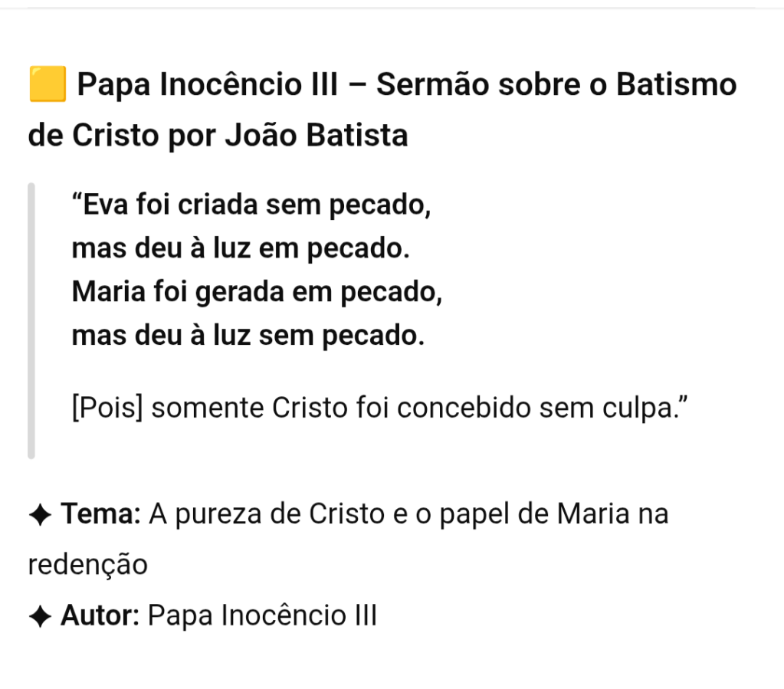Click heading text 'de Cristo por João Batista'
Viewport: 784px width, 689px height.
point(218,136)
